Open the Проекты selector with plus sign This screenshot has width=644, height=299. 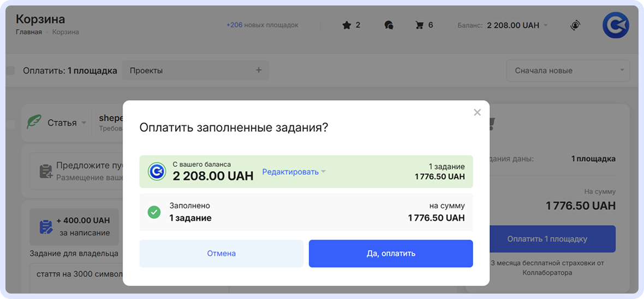click(195, 71)
